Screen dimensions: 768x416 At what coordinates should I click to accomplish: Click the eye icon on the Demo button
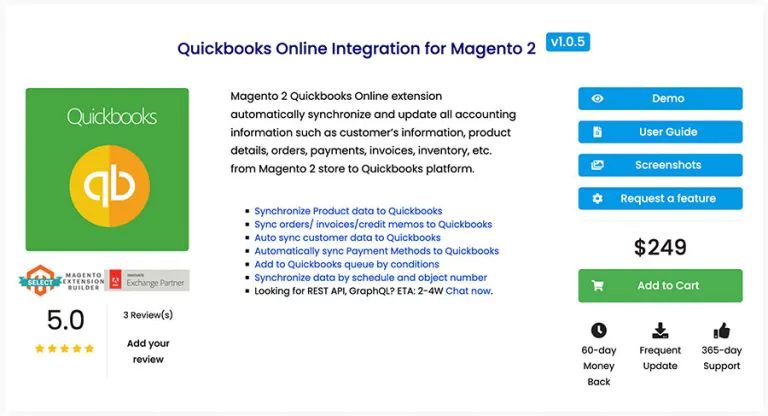pyautogui.click(x=597, y=99)
